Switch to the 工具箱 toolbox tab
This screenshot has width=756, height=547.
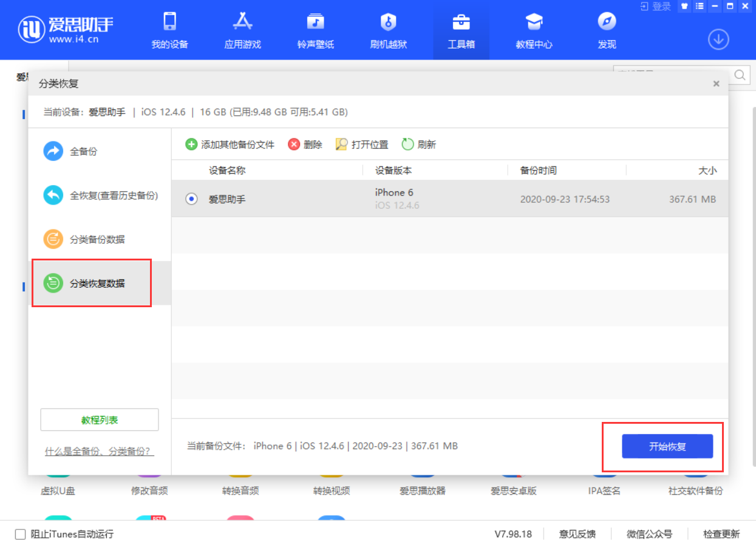461,29
